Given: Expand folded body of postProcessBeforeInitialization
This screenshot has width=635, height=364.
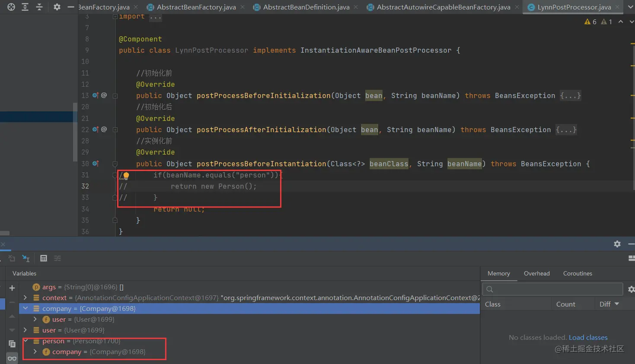Looking at the screenshot, I should [x=571, y=95].
